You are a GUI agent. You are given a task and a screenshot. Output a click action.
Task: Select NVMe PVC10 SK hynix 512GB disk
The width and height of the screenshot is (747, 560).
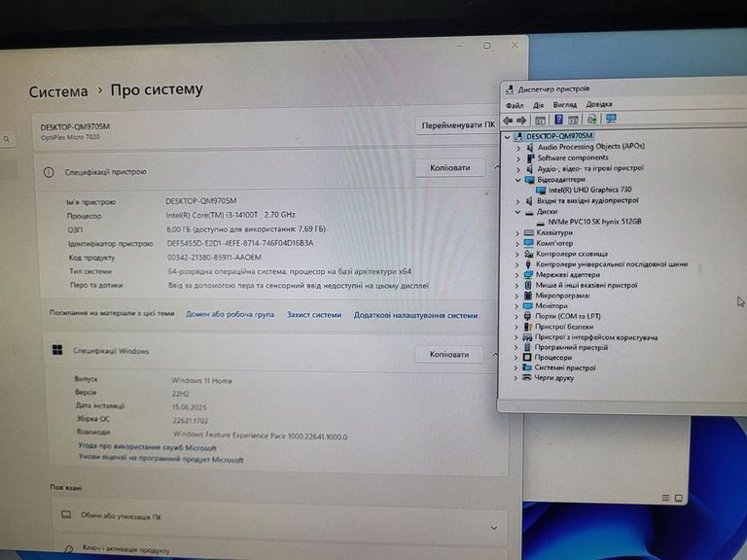(594, 222)
